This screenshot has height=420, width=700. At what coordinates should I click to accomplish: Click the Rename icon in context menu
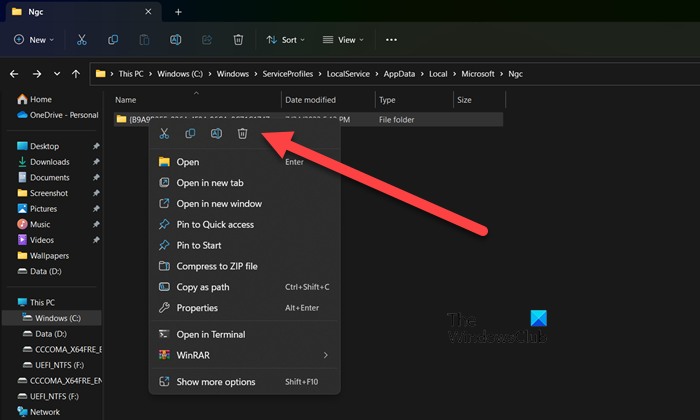[216, 134]
